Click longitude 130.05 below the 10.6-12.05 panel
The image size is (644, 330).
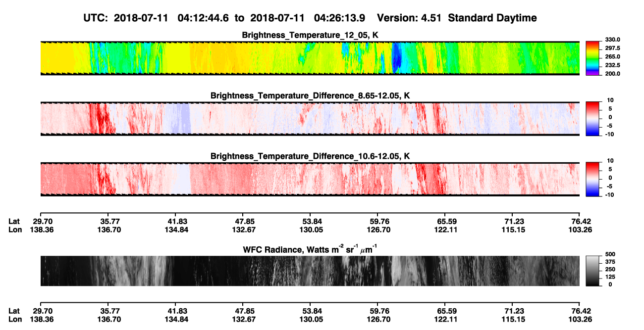(312, 230)
